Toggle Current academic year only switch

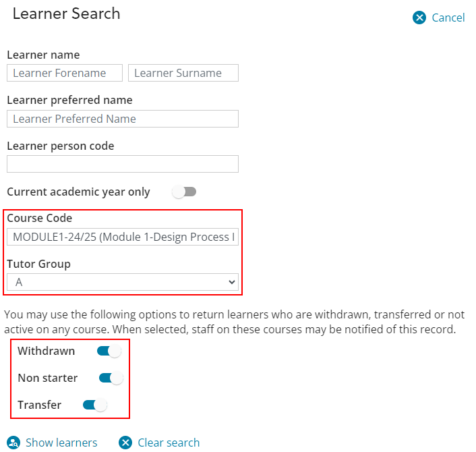(x=184, y=192)
